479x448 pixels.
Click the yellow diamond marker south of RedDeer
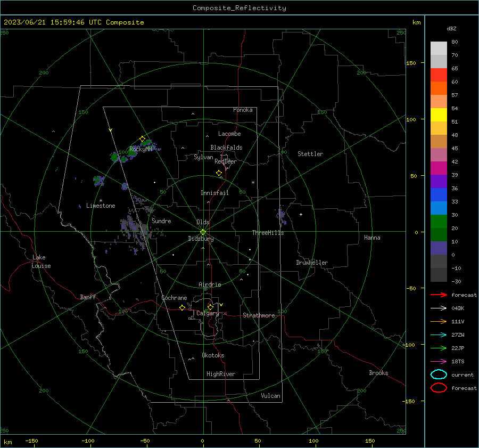coord(219,173)
